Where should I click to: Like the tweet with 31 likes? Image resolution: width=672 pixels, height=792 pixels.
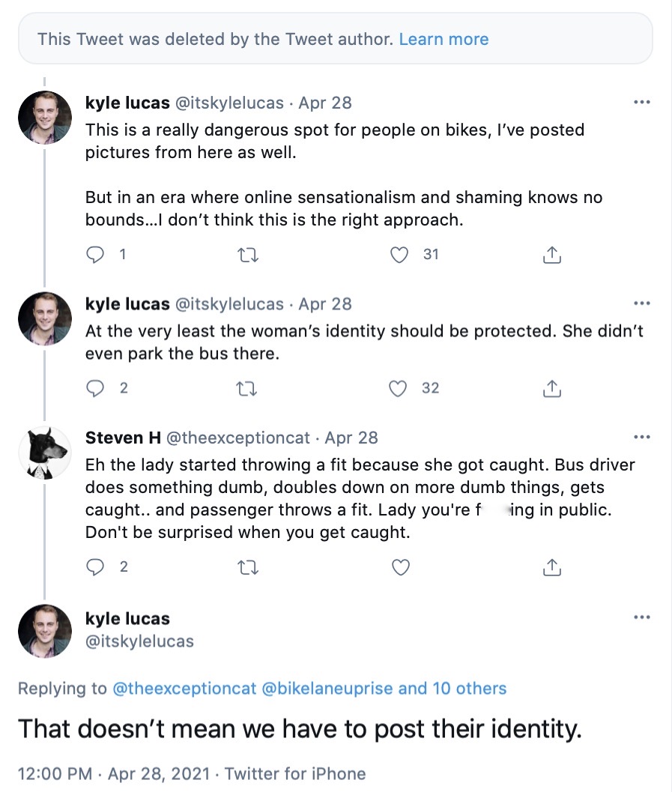click(x=401, y=255)
